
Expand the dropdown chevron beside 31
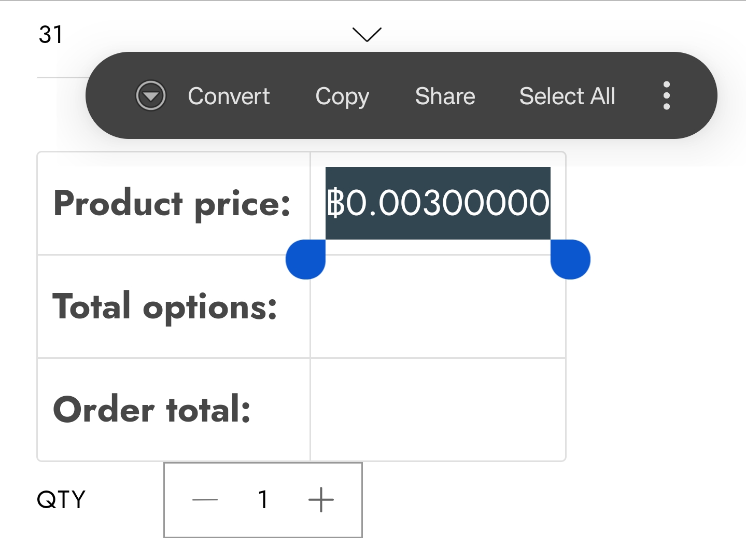coord(367,34)
